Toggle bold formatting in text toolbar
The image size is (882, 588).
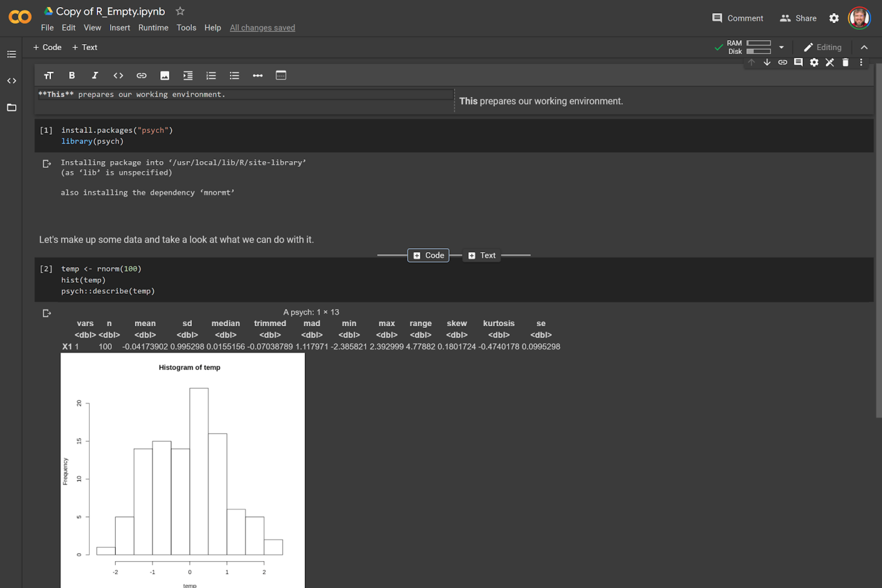click(72, 75)
